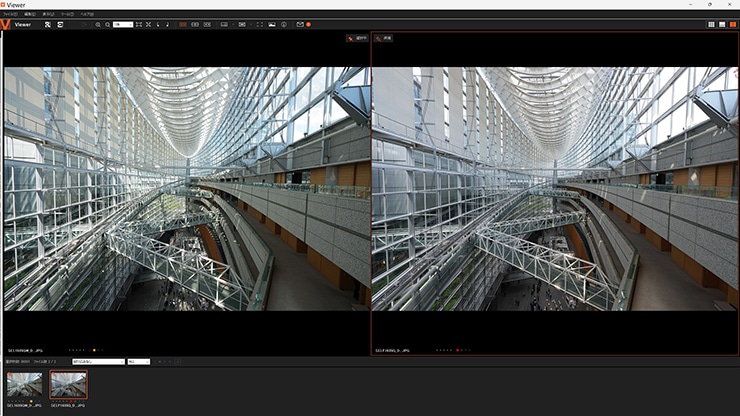
Task: Click the right architectural preview image
Action: tap(555, 189)
